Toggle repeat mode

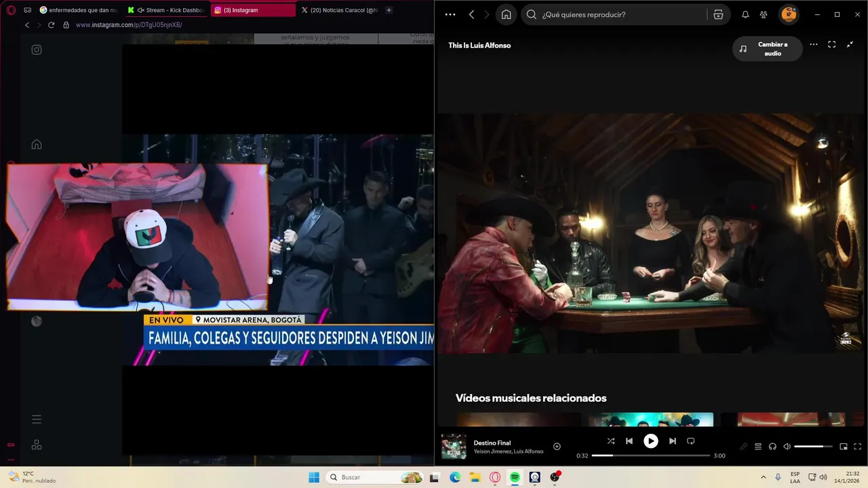point(691,441)
